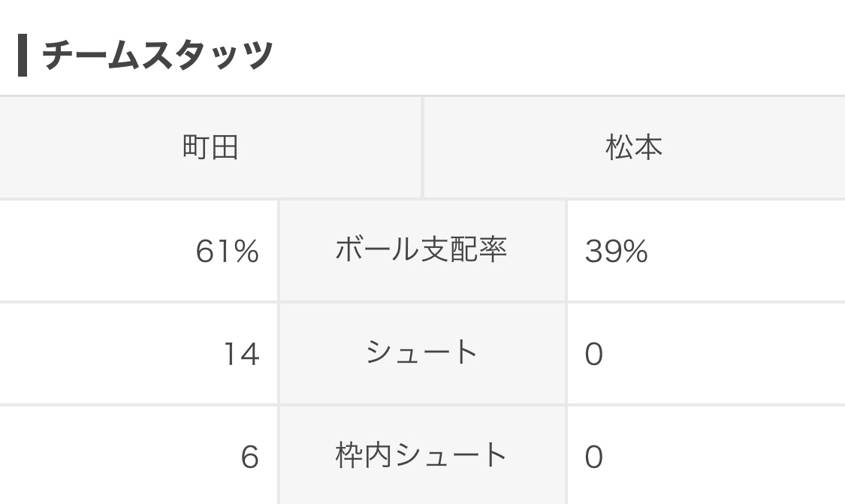The width and height of the screenshot is (845, 504).
Task: Click the ボール支配率 label
Action: (x=421, y=251)
